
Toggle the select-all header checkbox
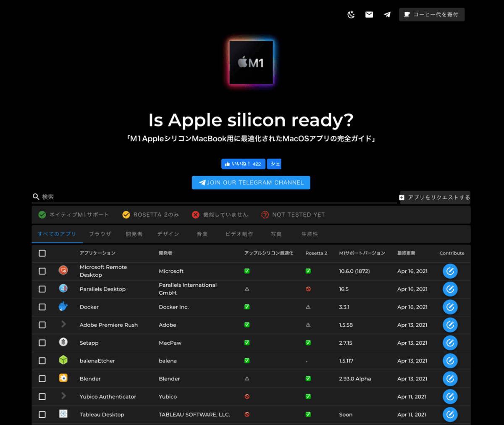(x=42, y=253)
